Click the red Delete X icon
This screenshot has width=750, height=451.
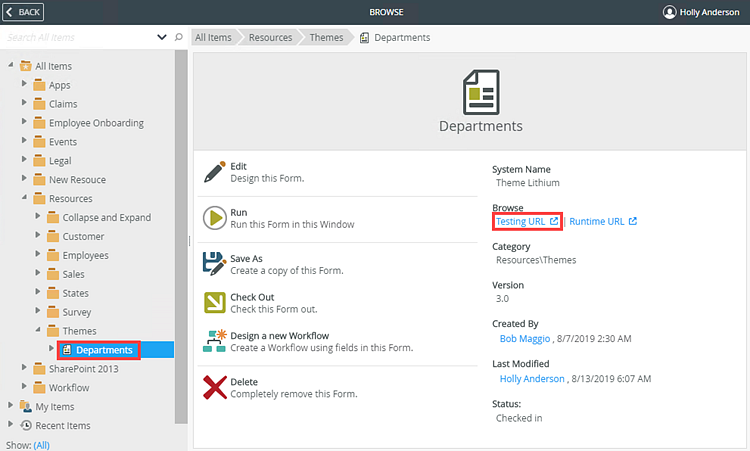[x=214, y=388]
